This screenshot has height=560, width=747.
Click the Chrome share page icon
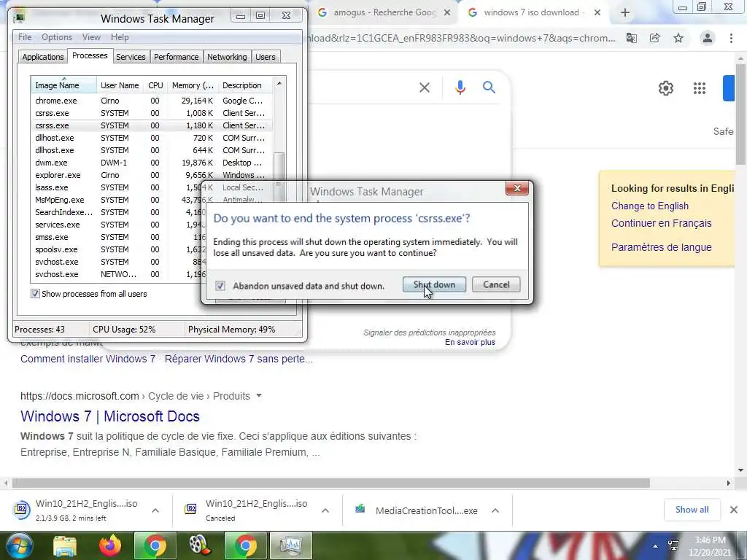tap(655, 38)
